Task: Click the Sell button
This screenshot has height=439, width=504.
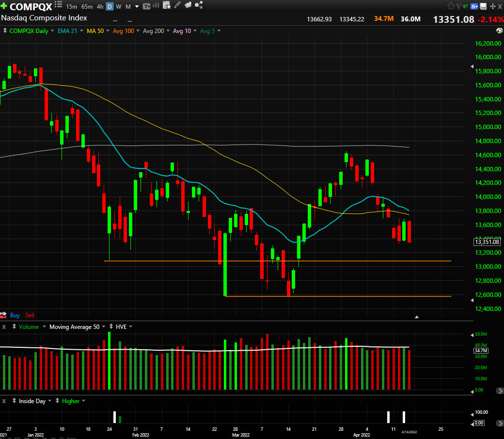Action: click(30, 315)
